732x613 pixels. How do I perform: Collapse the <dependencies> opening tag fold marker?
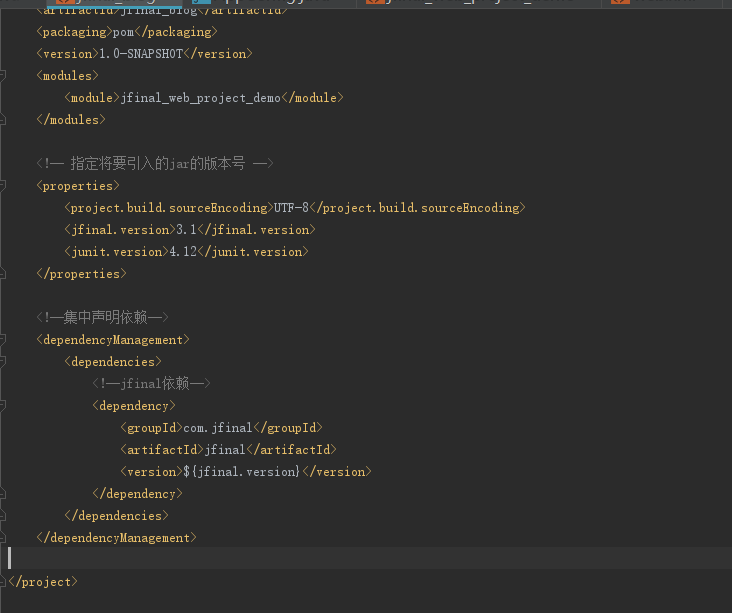click(x=2, y=361)
